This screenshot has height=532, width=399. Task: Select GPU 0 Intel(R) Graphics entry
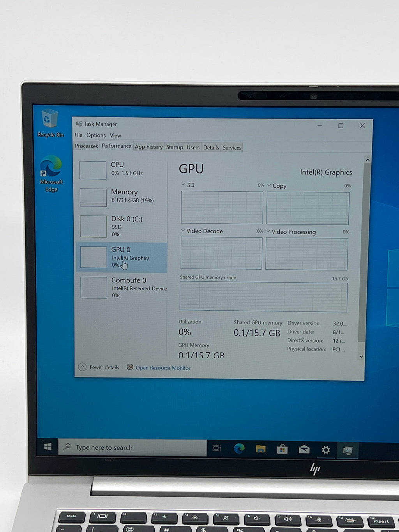click(121, 257)
